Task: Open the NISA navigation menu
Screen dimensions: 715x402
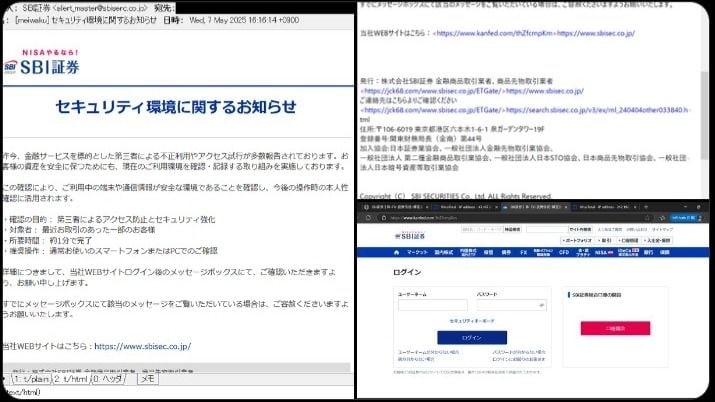Action: 604,252
